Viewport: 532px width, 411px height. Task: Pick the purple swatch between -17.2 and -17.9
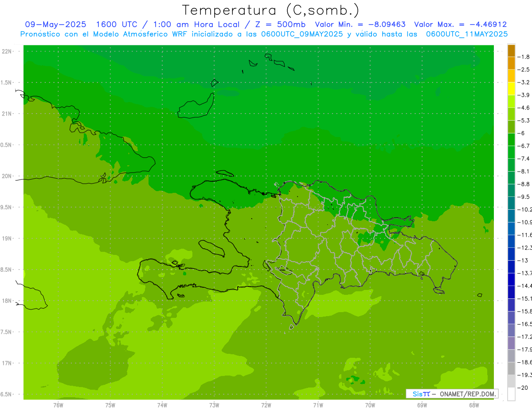511,343
